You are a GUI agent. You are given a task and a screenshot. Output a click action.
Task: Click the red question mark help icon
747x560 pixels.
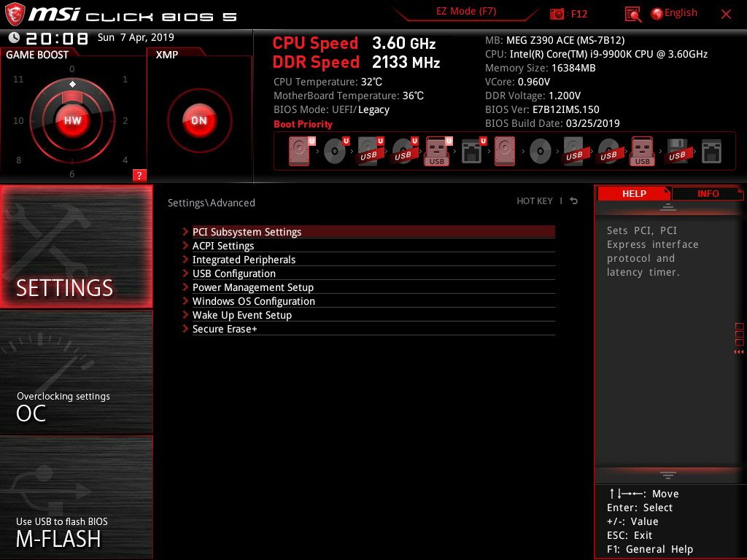click(x=139, y=175)
